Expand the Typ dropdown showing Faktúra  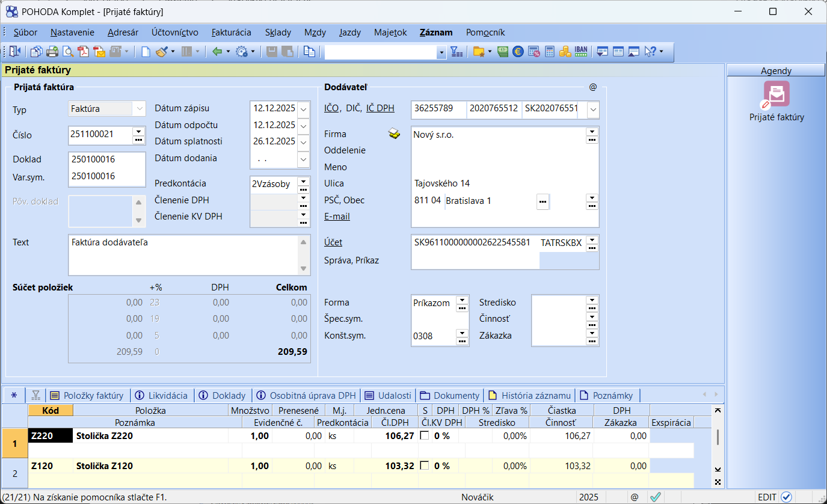(140, 109)
